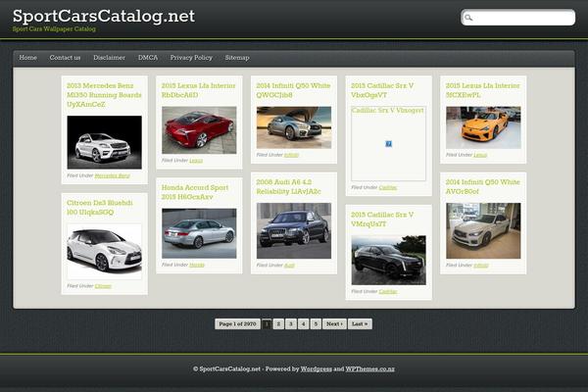The height and width of the screenshot is (392, 588).
Task: Click the broken image placeholder icon
Action: pos(388,144)
